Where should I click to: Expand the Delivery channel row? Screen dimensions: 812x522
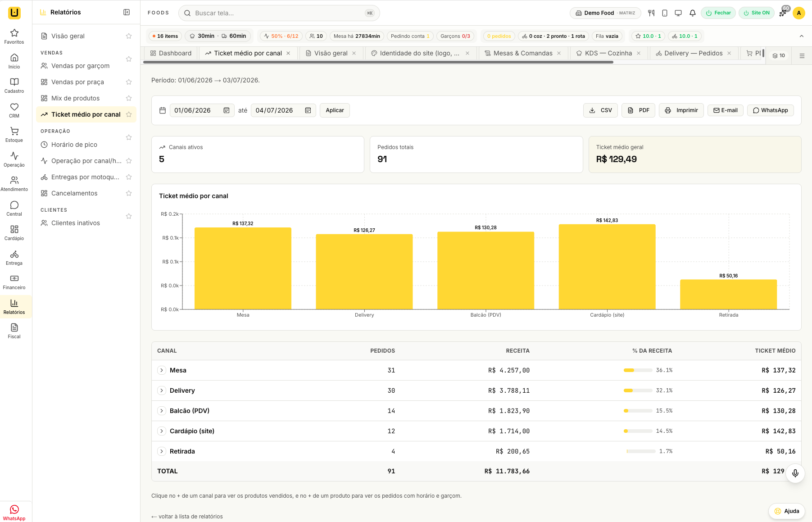[162, 390]
